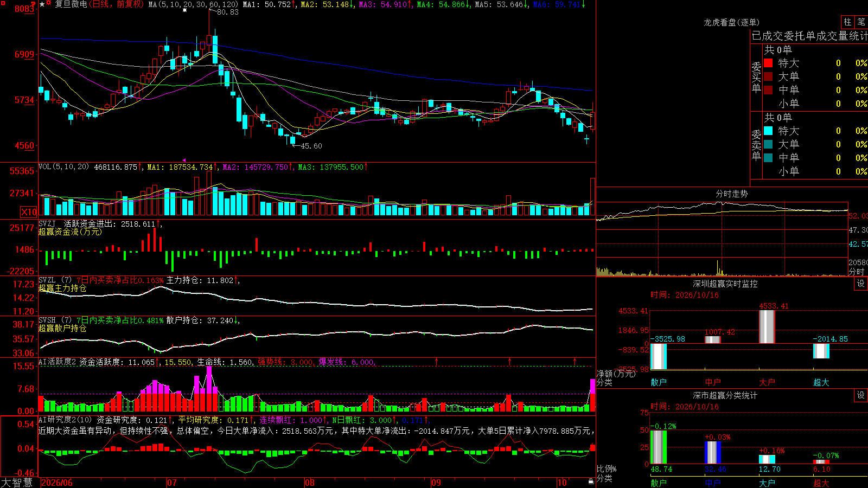
Task: Click the 已成交委托单成交量统计 header
Action: click(809, 36)
